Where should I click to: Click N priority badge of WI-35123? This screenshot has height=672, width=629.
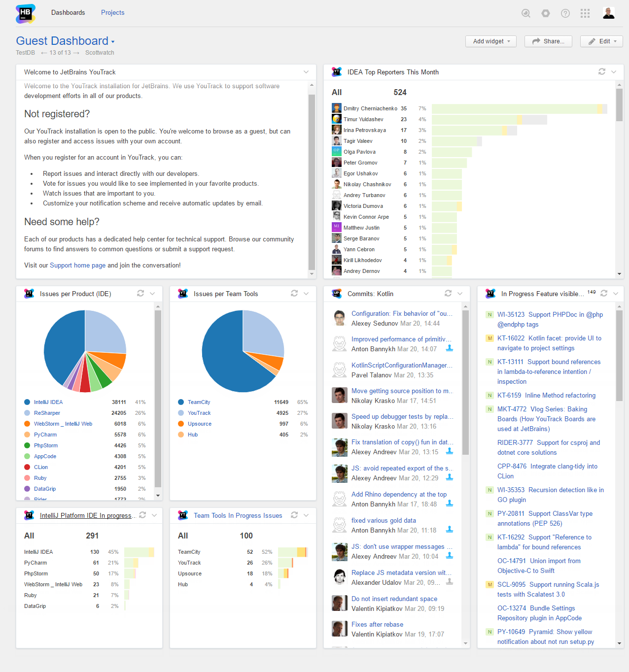[489, 314]
